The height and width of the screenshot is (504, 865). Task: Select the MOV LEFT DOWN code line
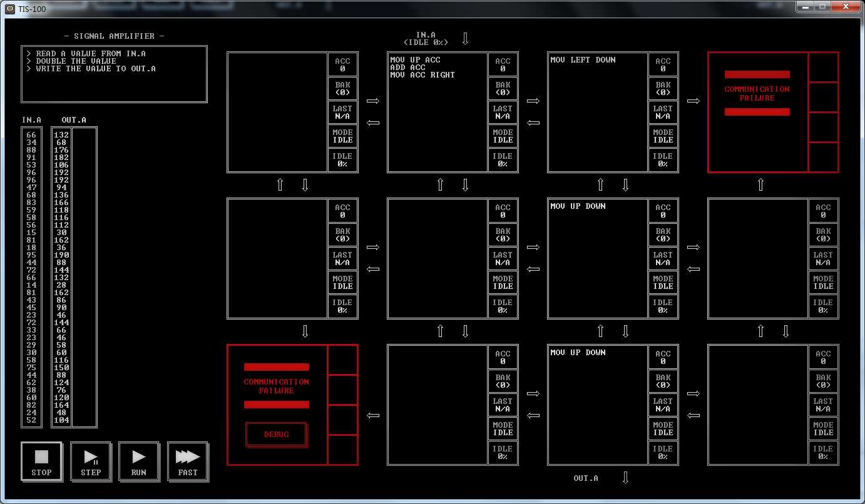click(x=583, y=60)
